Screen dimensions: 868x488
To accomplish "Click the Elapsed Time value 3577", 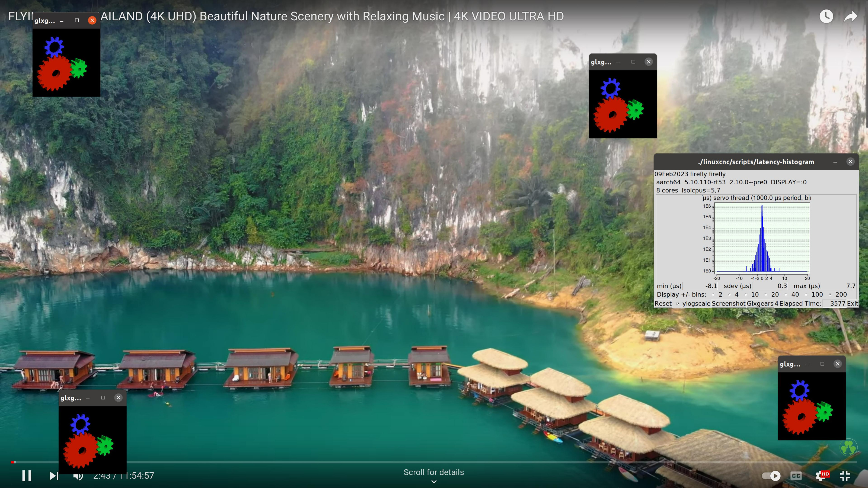I will 834,303.
